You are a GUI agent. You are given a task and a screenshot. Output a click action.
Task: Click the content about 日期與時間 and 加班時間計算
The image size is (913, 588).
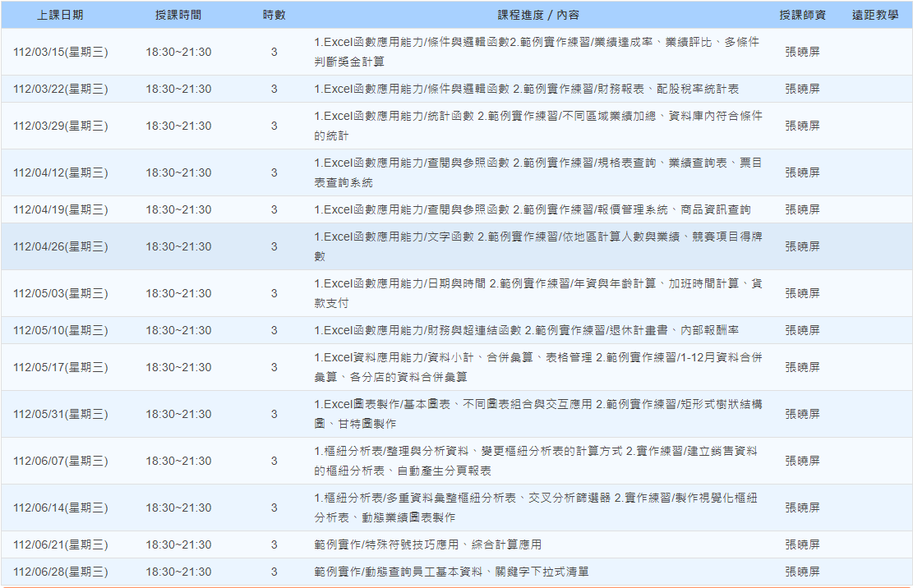tap(538, 293)
